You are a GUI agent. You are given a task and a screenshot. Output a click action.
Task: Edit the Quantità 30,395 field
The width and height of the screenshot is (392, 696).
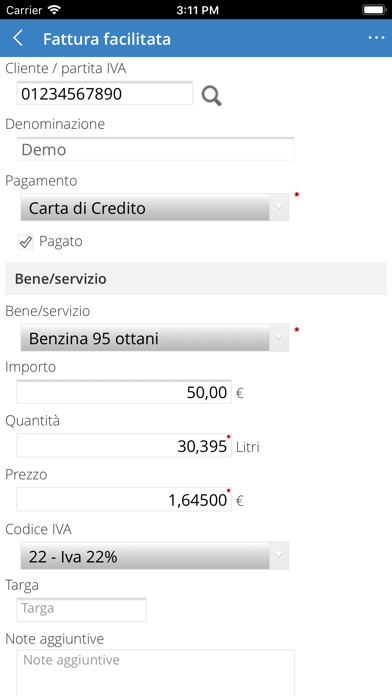click(124, 446)
